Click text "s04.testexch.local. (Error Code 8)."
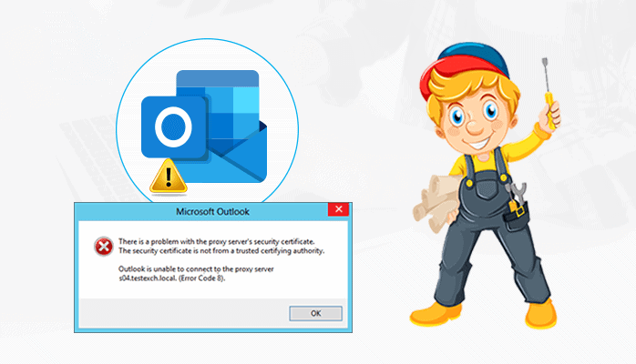 (171, 278)
